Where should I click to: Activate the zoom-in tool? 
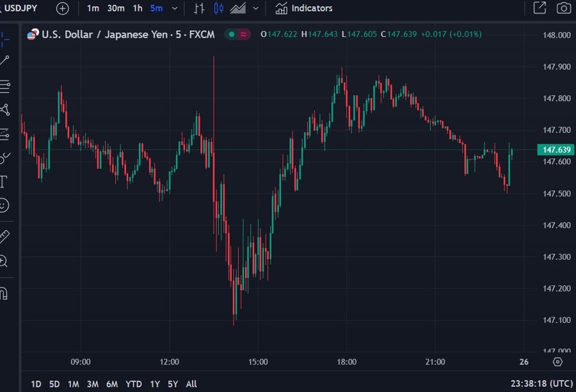4,261
